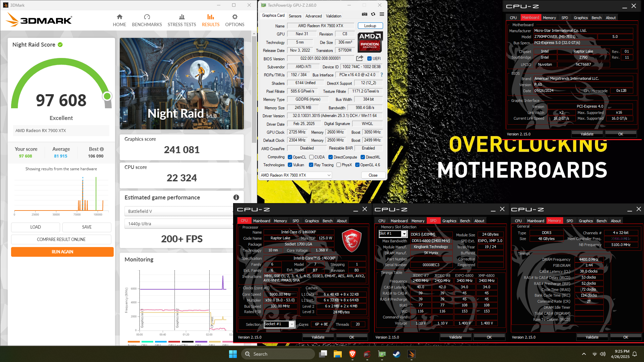644x362 pixels.
Task: Show hidden tray icons chevron
Action: (x=584, y=354)
